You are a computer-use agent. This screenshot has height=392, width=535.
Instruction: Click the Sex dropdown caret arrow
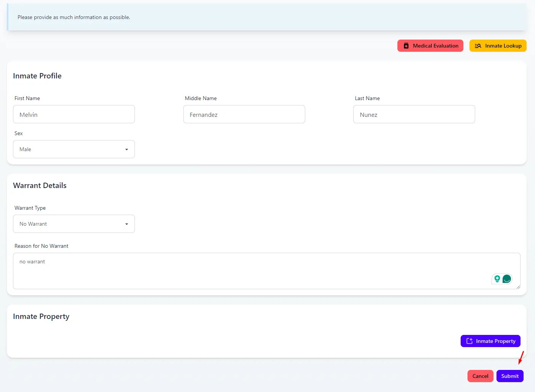[127, 150]
